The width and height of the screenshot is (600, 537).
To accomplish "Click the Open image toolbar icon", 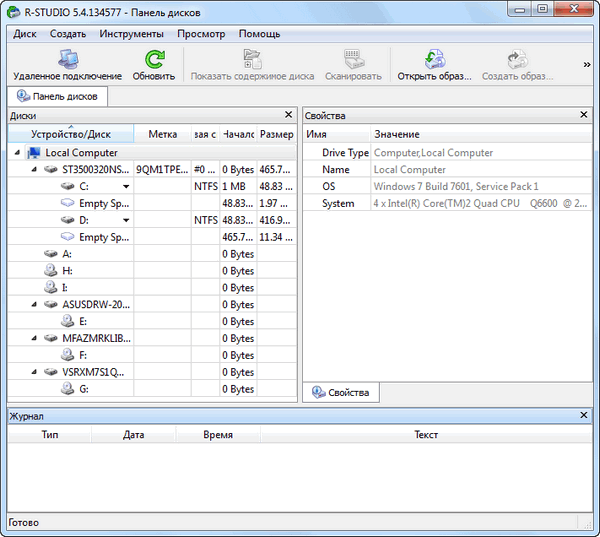I will click(434, 60).
